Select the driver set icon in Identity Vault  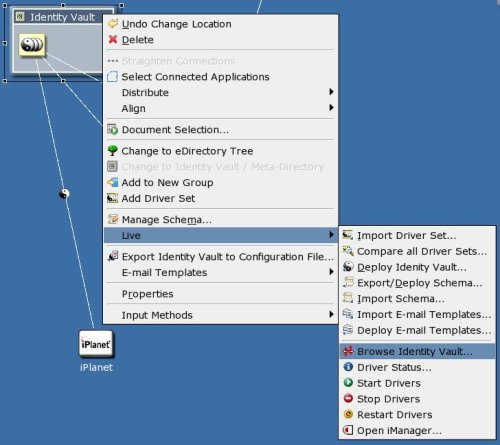pos(32,45)
